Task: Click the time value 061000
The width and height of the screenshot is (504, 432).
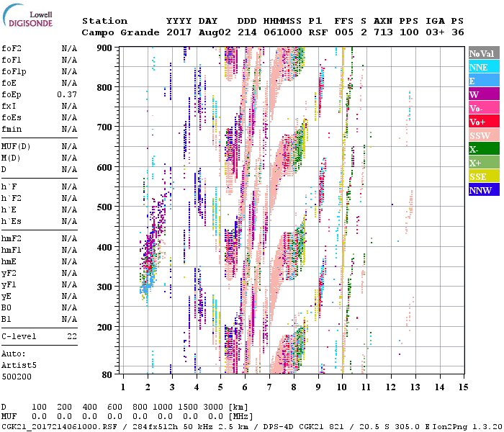Action: click(x=283, y=32)
